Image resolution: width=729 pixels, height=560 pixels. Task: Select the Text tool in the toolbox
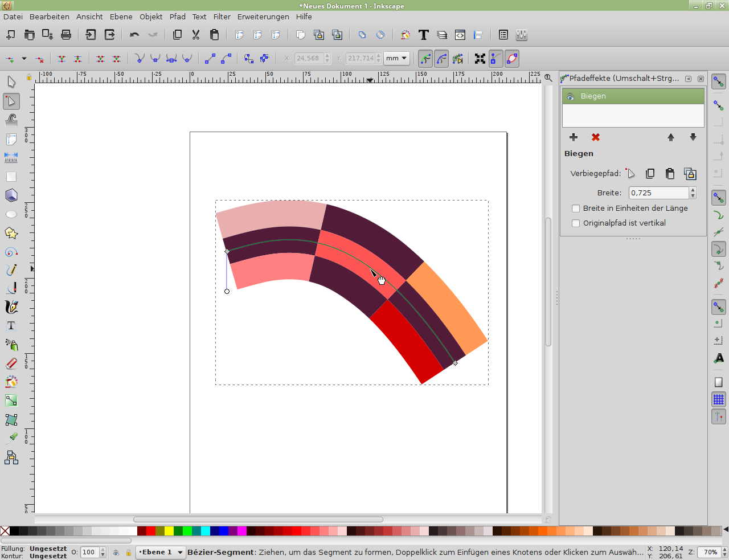[x=11, y=326]
